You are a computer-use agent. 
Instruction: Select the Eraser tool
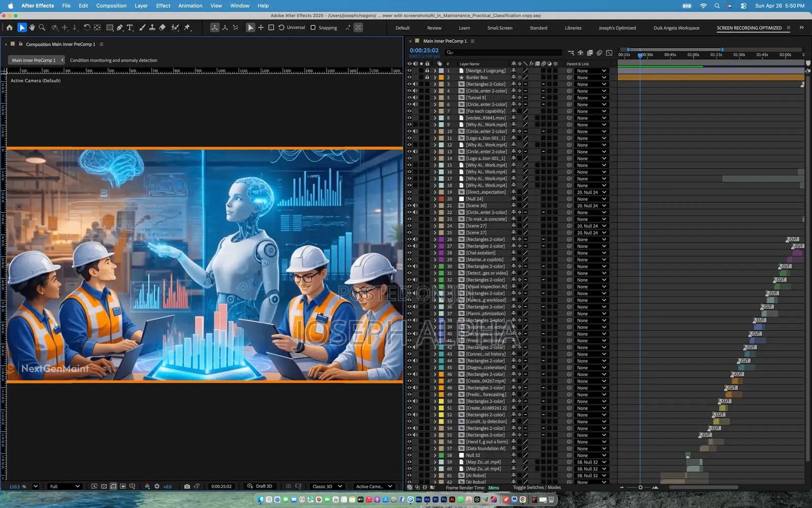(162, 27)
